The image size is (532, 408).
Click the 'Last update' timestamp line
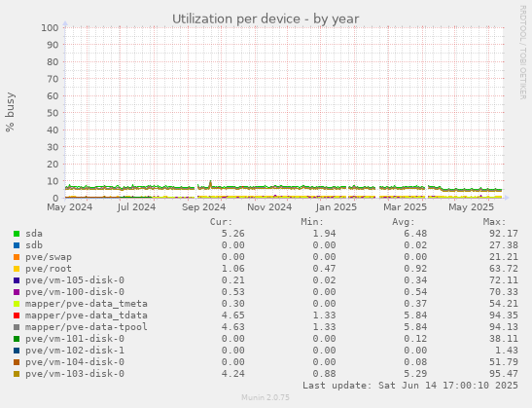pos(410,386)
